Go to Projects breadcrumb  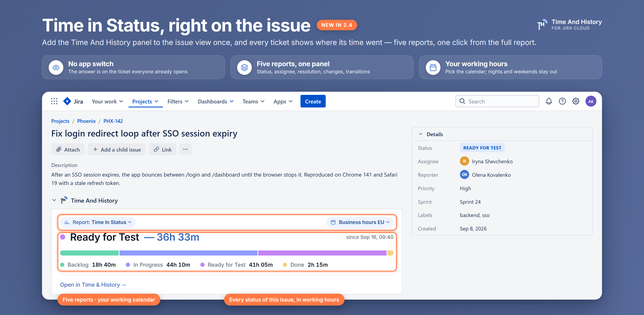pyautogui.click(x=60, y=121)
